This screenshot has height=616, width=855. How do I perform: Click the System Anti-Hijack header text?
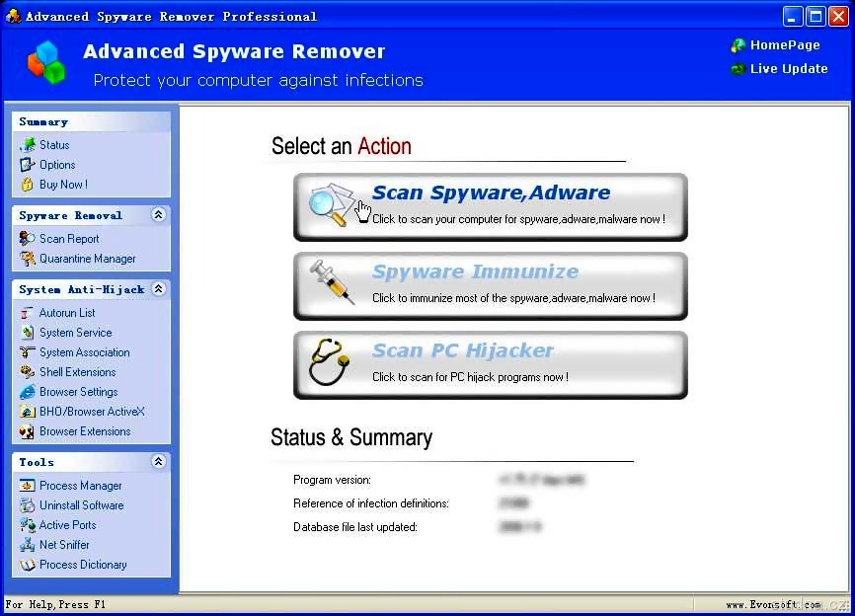pos(82,289)
